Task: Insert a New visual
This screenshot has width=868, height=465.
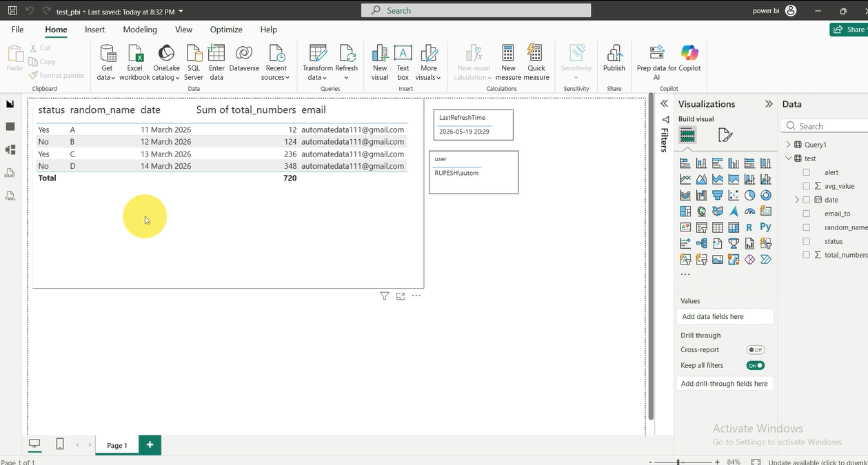Action: click(x=380, y=63)
